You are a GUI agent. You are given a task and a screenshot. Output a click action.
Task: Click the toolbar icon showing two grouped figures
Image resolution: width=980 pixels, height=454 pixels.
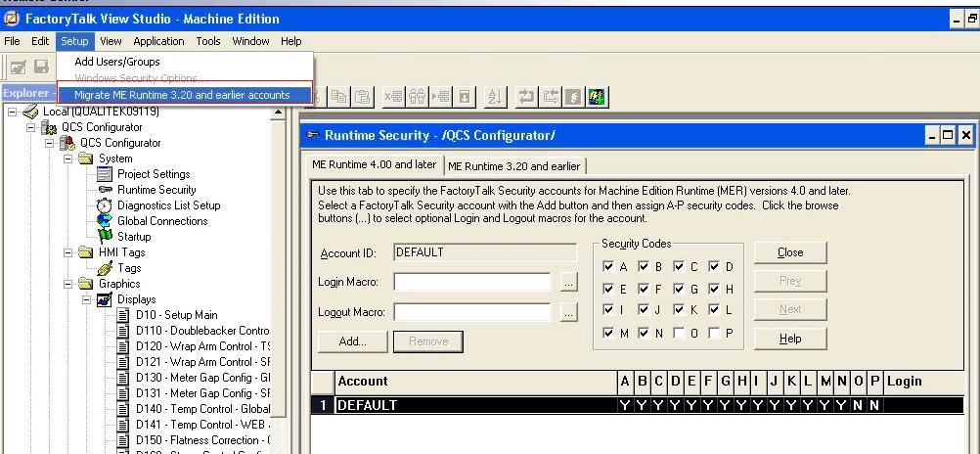pyautogui.click(x=417, y=97)
